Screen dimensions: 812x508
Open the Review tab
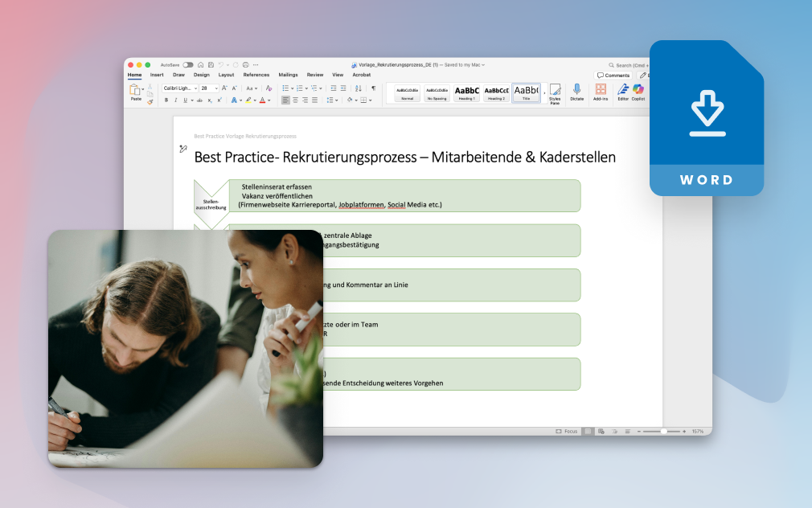315,75
